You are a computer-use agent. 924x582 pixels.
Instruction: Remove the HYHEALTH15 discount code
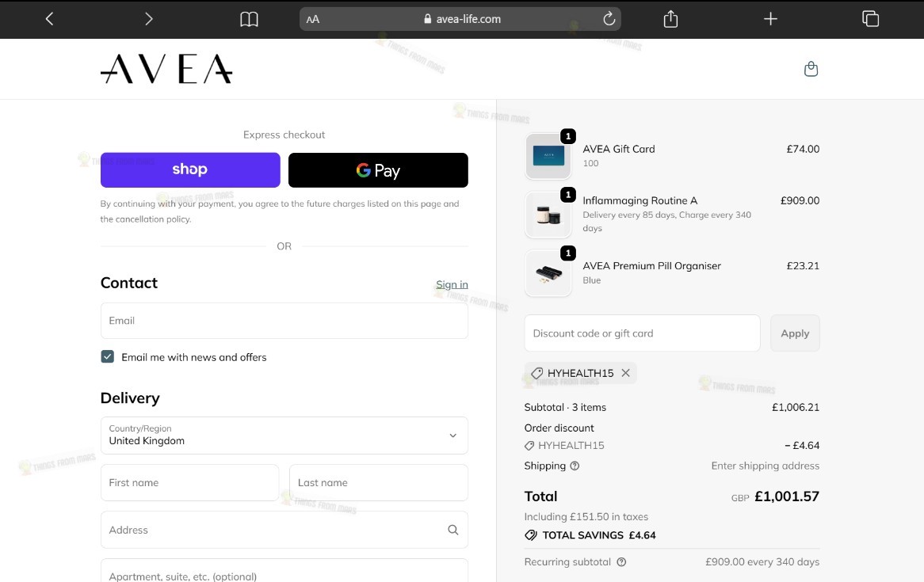(x=626, y=373)
